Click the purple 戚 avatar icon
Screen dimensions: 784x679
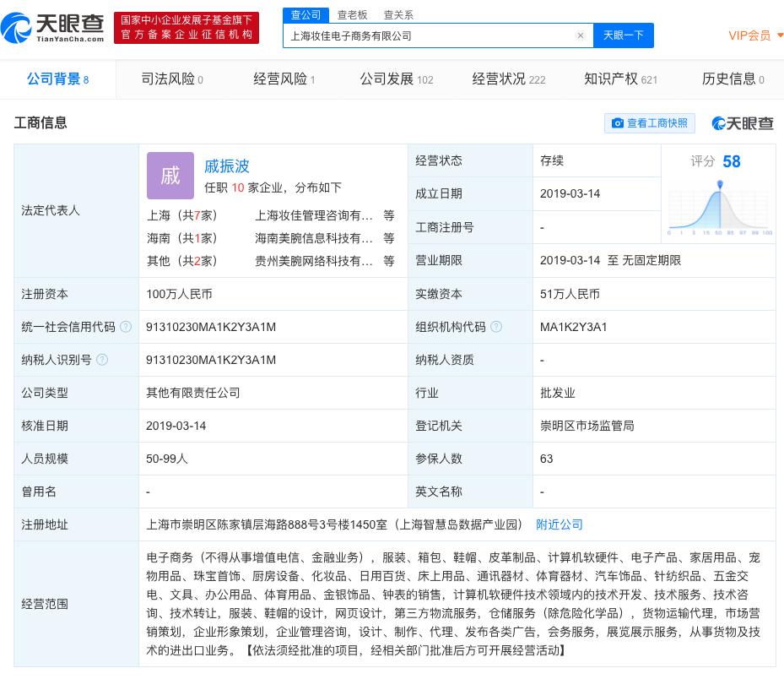point(170,176)
